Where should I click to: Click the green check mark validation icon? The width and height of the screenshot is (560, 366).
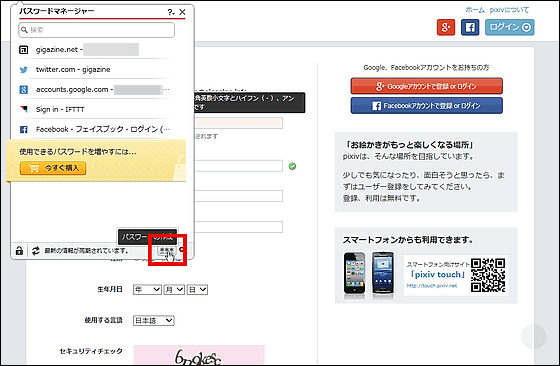click(x=292, y=166)
